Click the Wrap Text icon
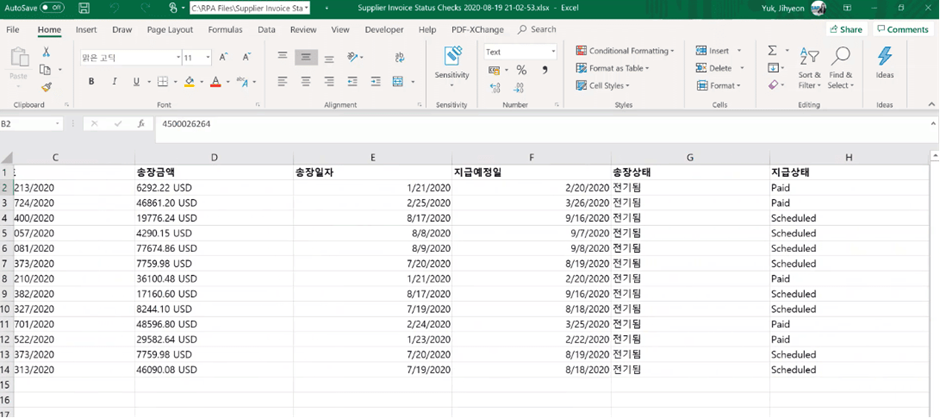This screenshot has width=940, height=418. click(x=399, y=58)
